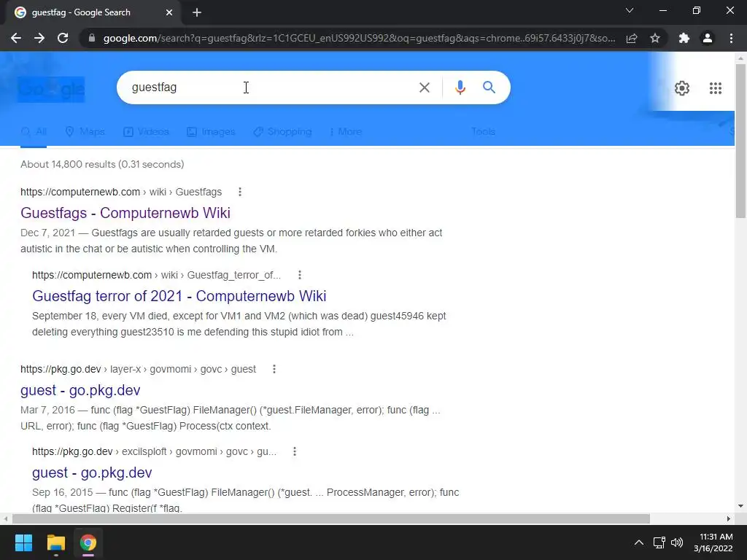Open Guestfag terror of 2021 link
Screen dimensions: 747x560
tap(179, 296)
